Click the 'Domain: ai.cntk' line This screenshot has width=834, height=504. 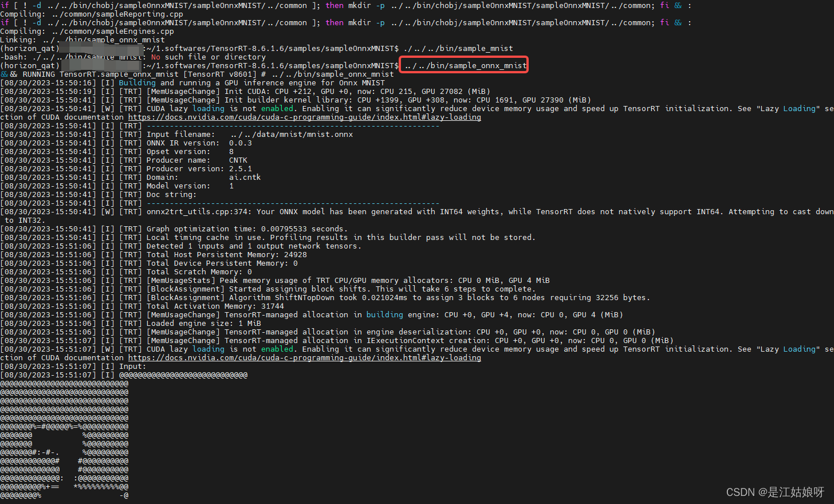pos(131,178)
